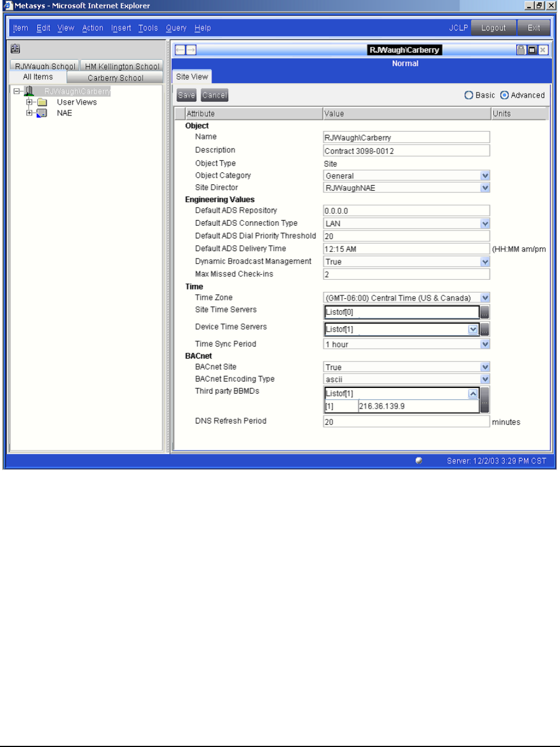The height and width of the screenshot is (747, 560).
Task: Open the Item menu
Action: click(20, 28)
